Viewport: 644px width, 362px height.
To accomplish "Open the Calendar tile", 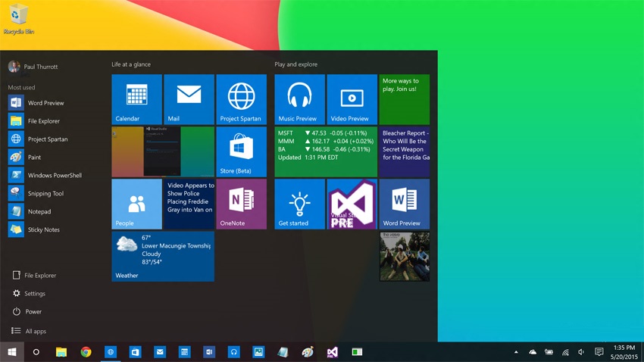I will [x=137, y=99].
